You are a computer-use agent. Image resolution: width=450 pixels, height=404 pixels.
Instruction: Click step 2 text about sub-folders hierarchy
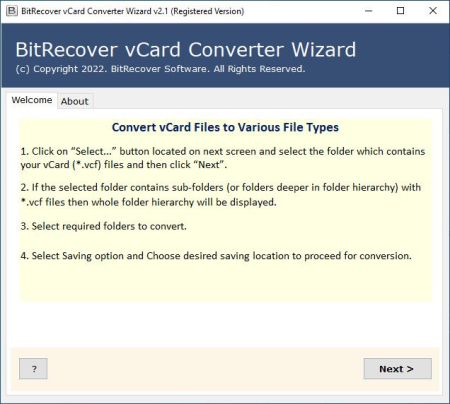pos(221,195)
